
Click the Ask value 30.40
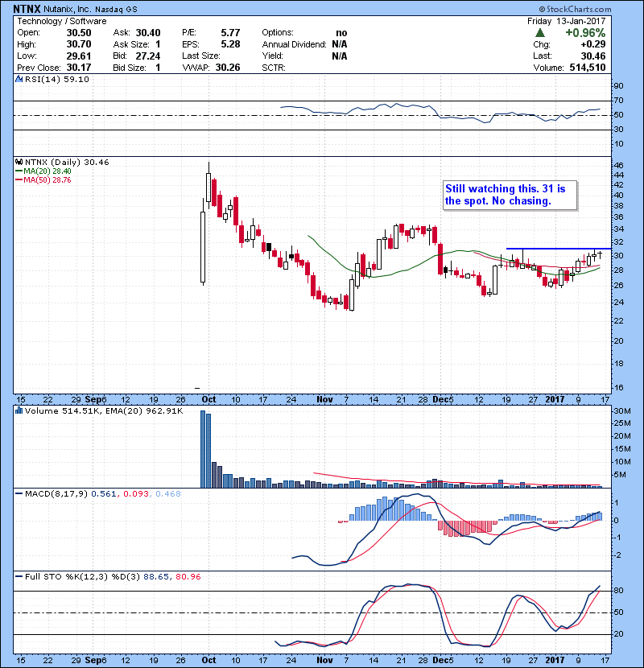pos(148,33)
